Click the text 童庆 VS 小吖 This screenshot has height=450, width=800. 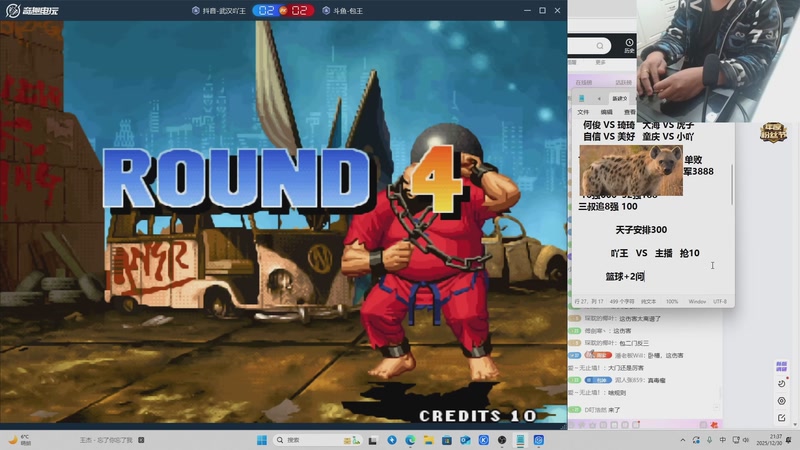click(668, 137)
